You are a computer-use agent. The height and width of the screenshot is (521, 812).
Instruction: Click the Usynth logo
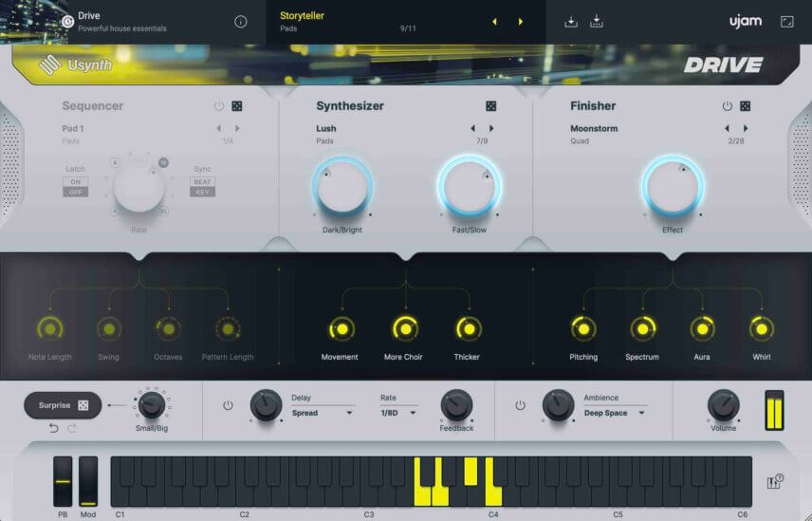tap(76, 65)
